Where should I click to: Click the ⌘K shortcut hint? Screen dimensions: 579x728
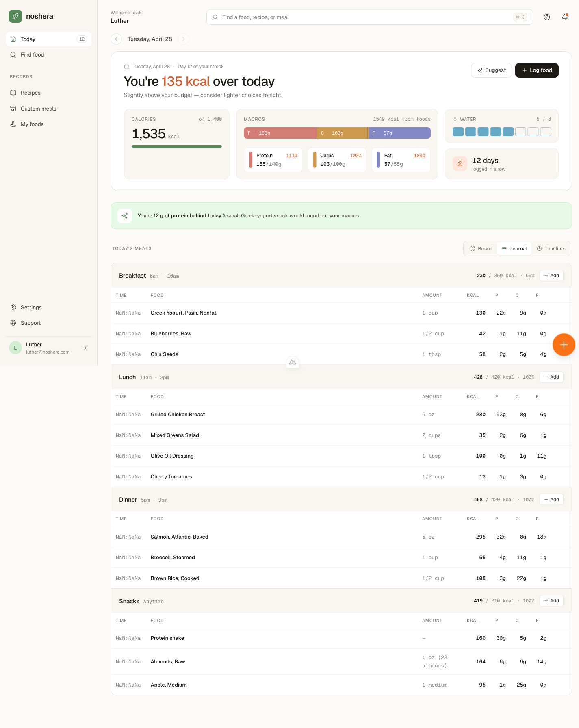tap(520, 17)
